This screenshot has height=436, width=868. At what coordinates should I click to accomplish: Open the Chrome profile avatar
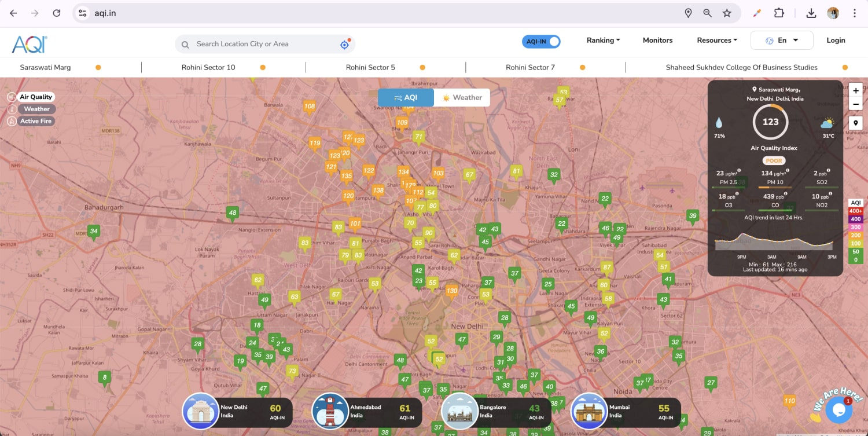click(833, 13)
